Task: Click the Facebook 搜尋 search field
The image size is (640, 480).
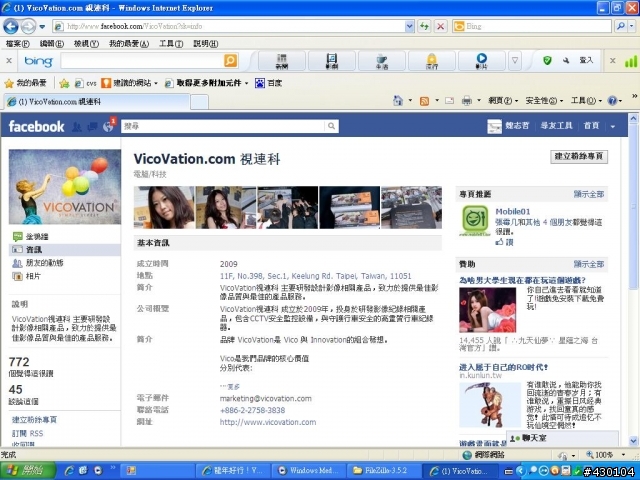Action: pyautogui.click(x=223, y=126)
